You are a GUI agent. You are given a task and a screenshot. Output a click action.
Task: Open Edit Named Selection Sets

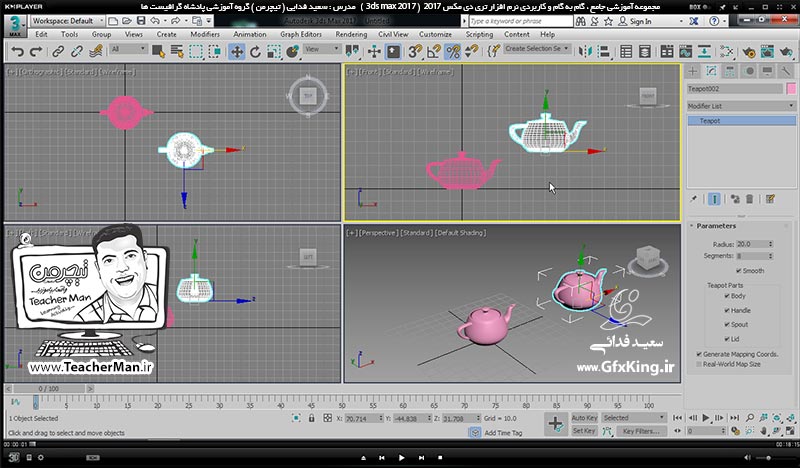tap(493, 52)
